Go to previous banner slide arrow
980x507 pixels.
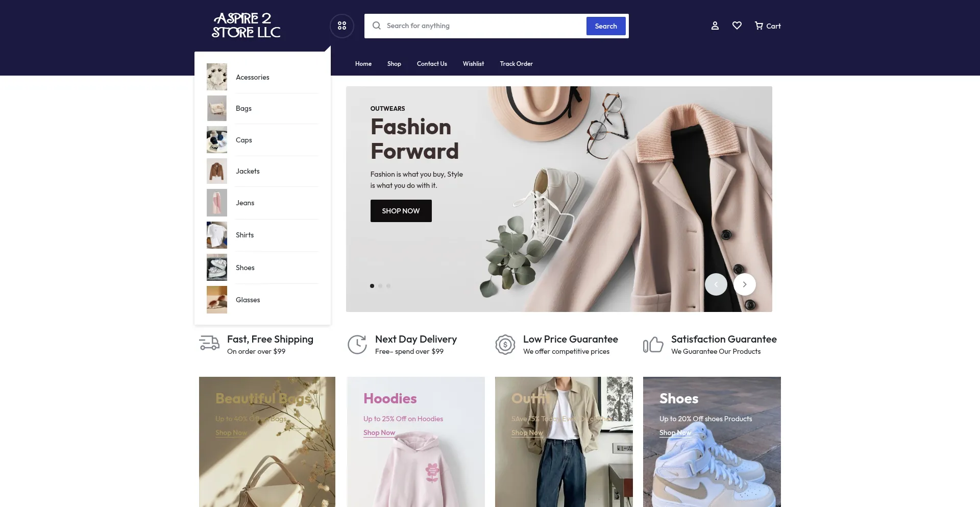[x=716, y=284]
